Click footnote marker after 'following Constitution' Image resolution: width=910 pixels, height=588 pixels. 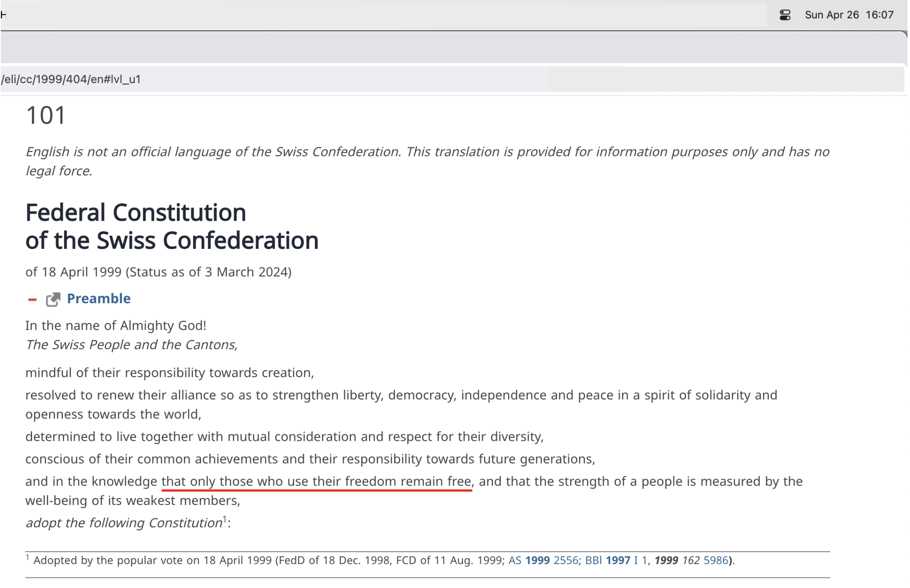click(x=225, y=519)
